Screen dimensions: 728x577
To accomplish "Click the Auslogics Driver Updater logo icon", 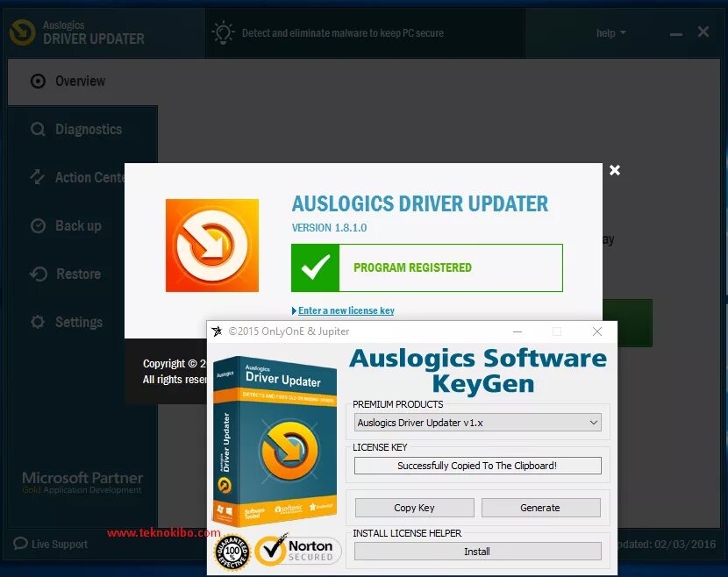I will click(22, 32).
